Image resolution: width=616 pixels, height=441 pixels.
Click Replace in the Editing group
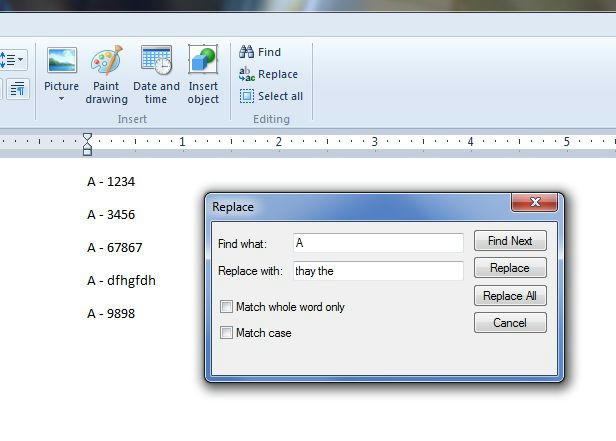click(x=269, y=74)
